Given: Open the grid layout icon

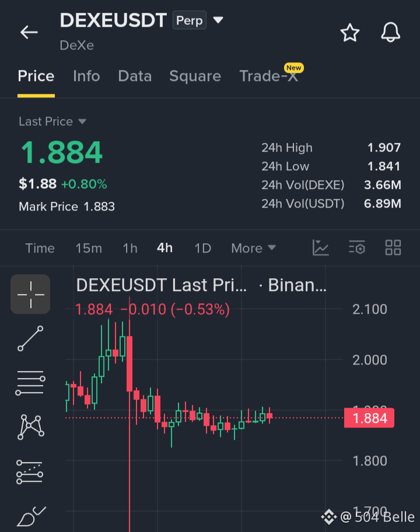Looking at the screenshot, I should (393, 248).
